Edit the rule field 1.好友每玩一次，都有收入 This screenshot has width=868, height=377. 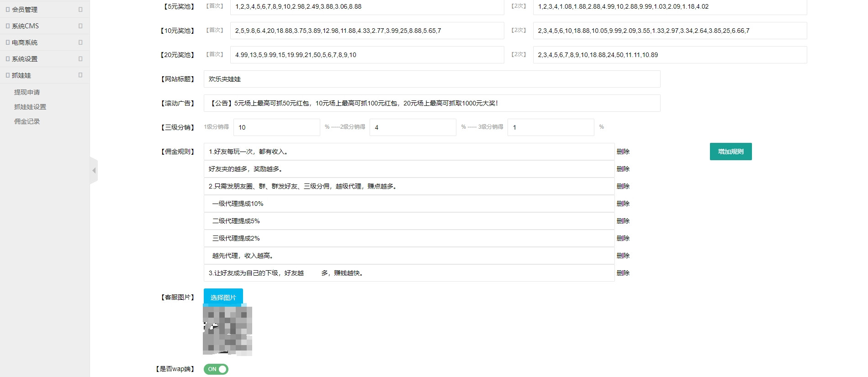tap(409, 152)
